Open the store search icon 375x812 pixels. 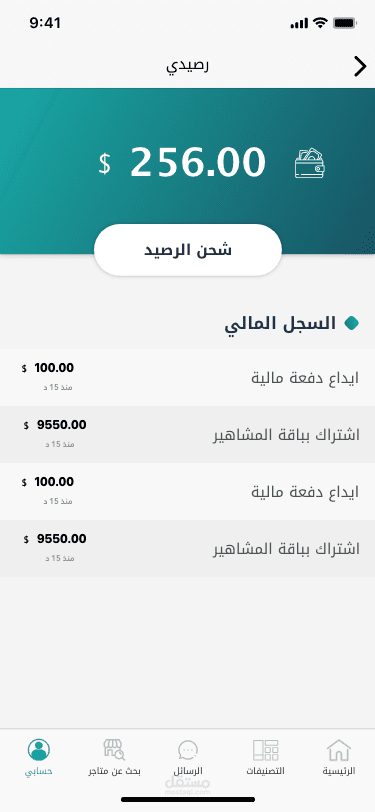coord(114,749)
